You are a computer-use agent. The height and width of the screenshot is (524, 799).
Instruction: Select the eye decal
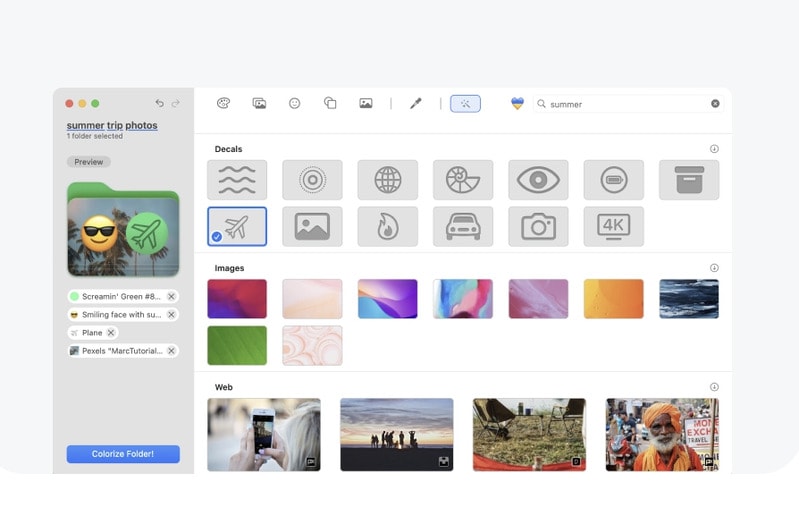538,180
